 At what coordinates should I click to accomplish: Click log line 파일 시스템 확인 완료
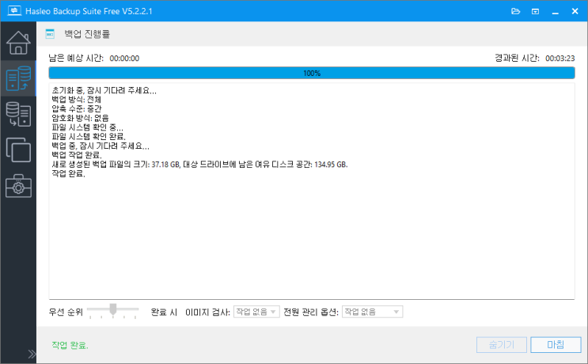(x=89, y=136)
